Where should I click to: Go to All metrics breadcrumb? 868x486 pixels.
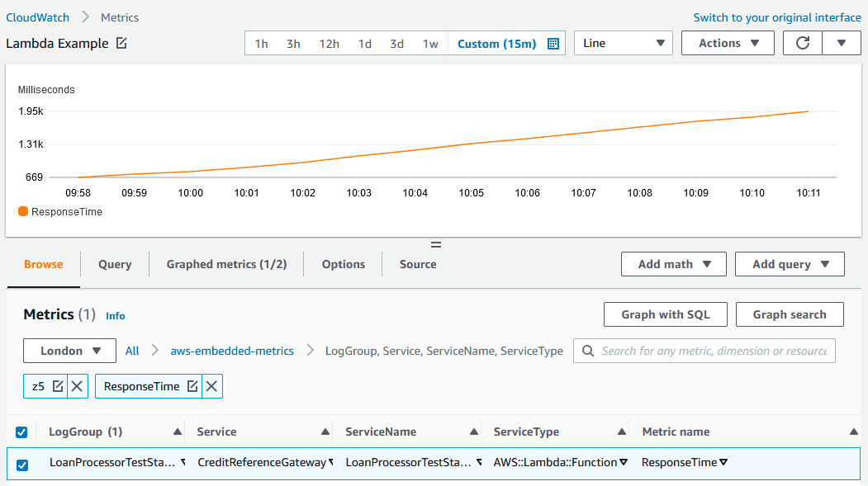(132, 351)
